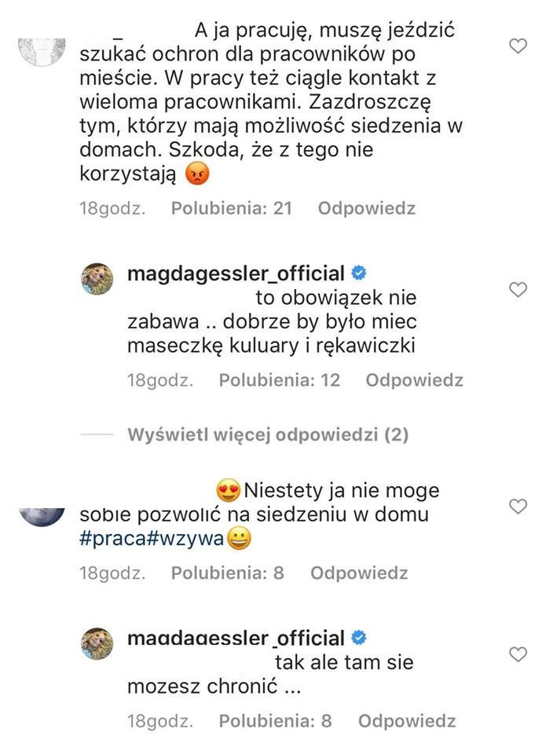Screen dimensions: 560x754
Task: Tap avatar beside the "to obowiązek" reply
Action: (100, 279)
